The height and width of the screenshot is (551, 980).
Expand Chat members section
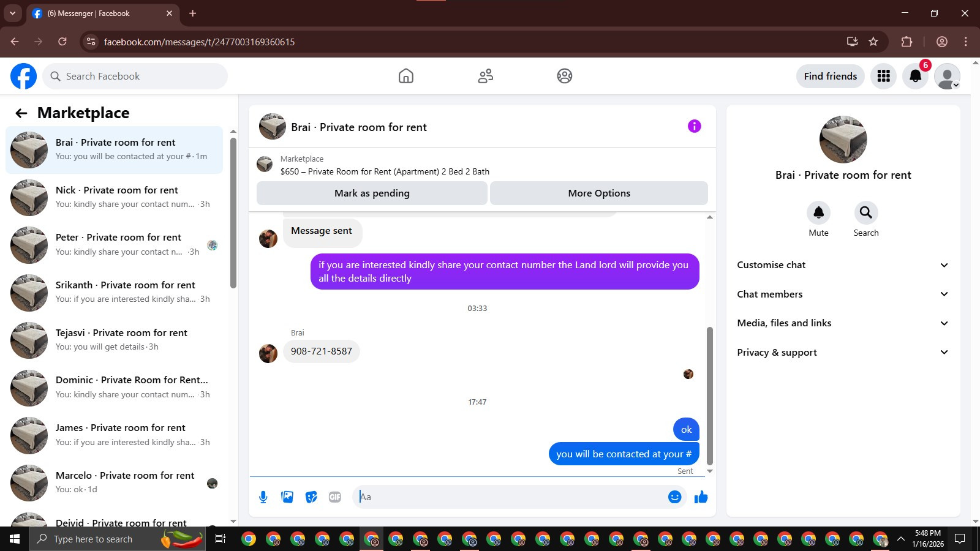(843, 294)
